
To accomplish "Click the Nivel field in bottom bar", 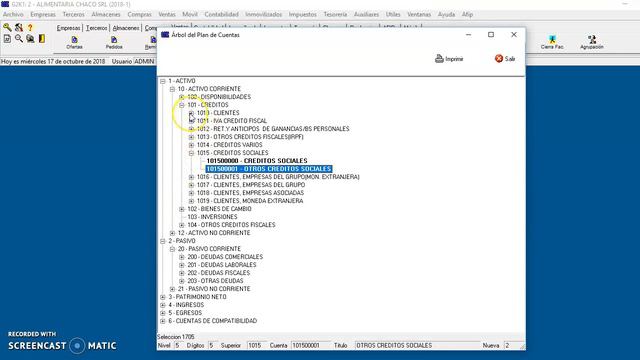I will [178, 346].
